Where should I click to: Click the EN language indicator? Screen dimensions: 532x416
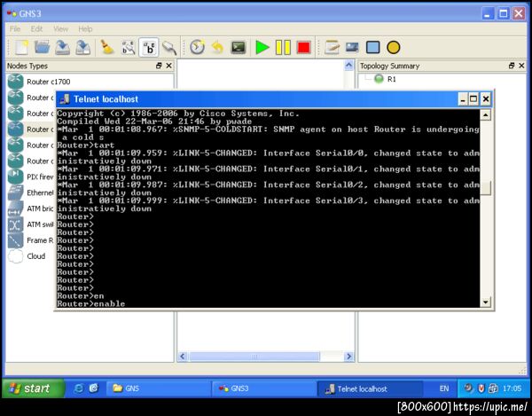pos(444,389)
